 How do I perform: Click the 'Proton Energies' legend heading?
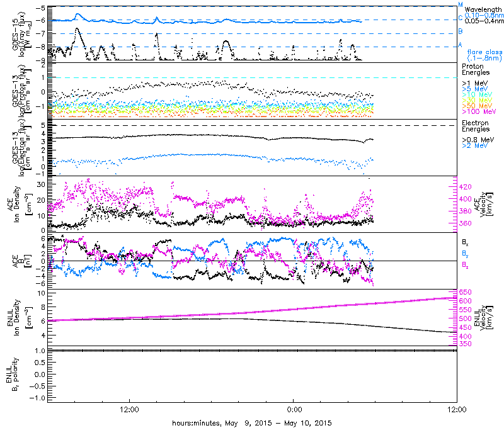click(476, 69)
